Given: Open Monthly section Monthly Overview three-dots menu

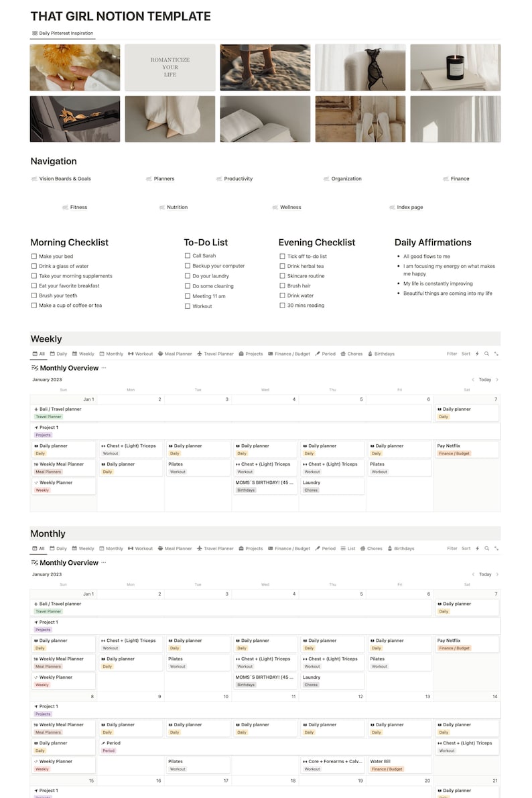Looking at the screenshot, I should point(104,563).
